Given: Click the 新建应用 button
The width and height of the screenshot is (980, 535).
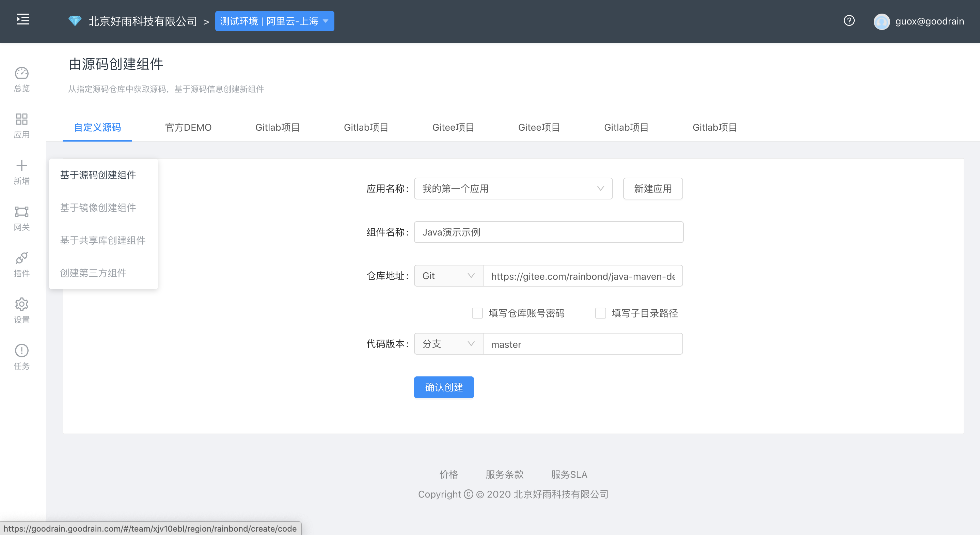Looking at the screenshot, I should (652, 188).
